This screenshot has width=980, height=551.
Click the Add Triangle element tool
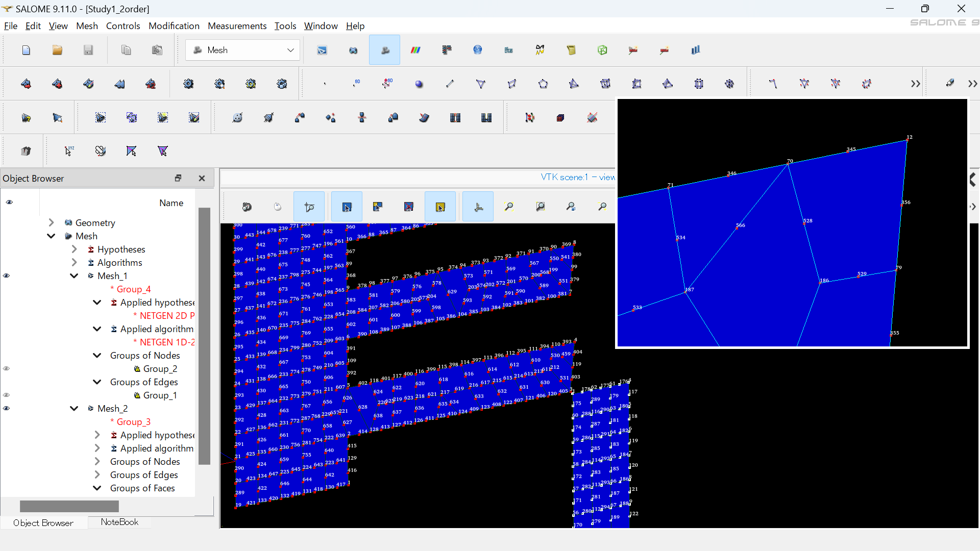(481, 84)
